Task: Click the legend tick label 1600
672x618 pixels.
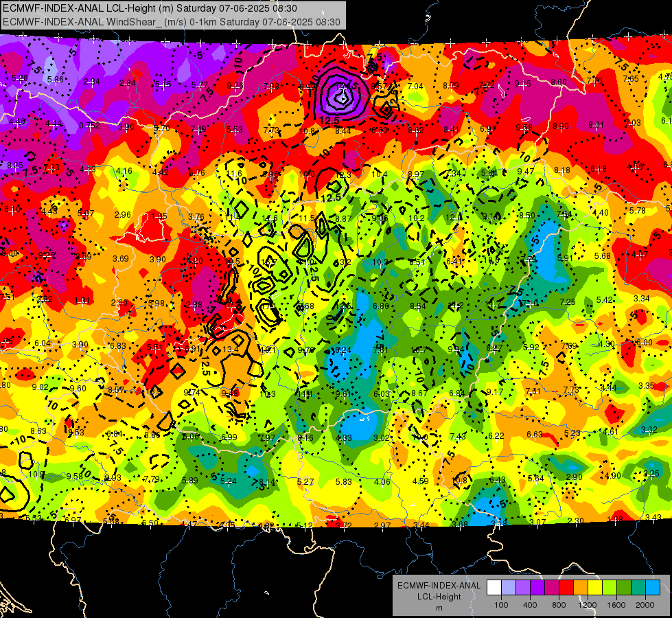Action: [616, 605]
